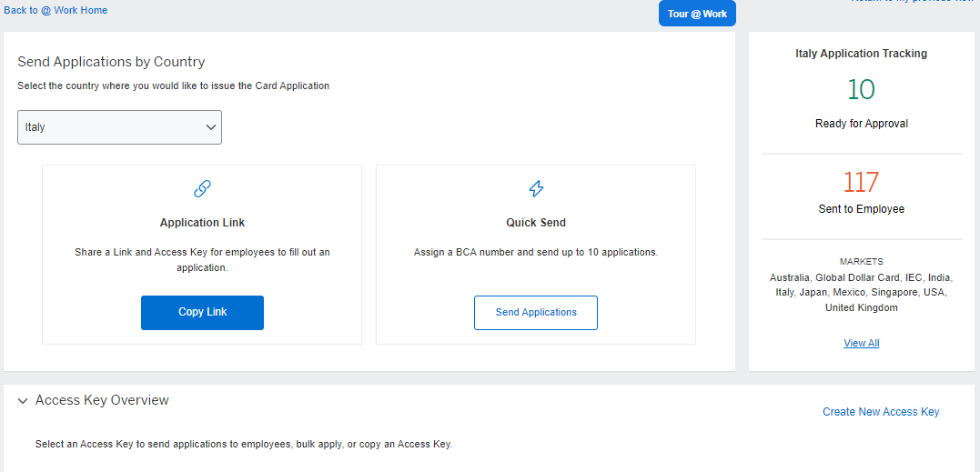980x472 pixels.
Task: Click the Send Applications button
Action: [536, 312]
